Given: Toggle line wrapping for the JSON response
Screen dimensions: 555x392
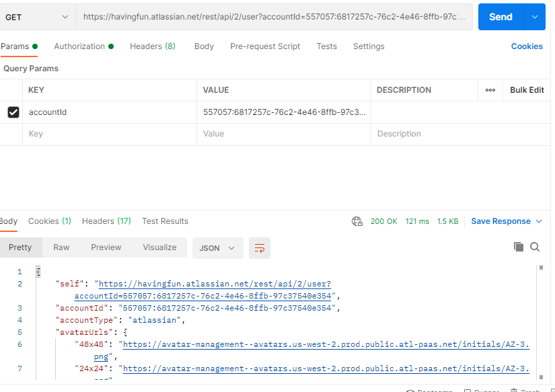Looking at the screenshot, I should [260, 247].
